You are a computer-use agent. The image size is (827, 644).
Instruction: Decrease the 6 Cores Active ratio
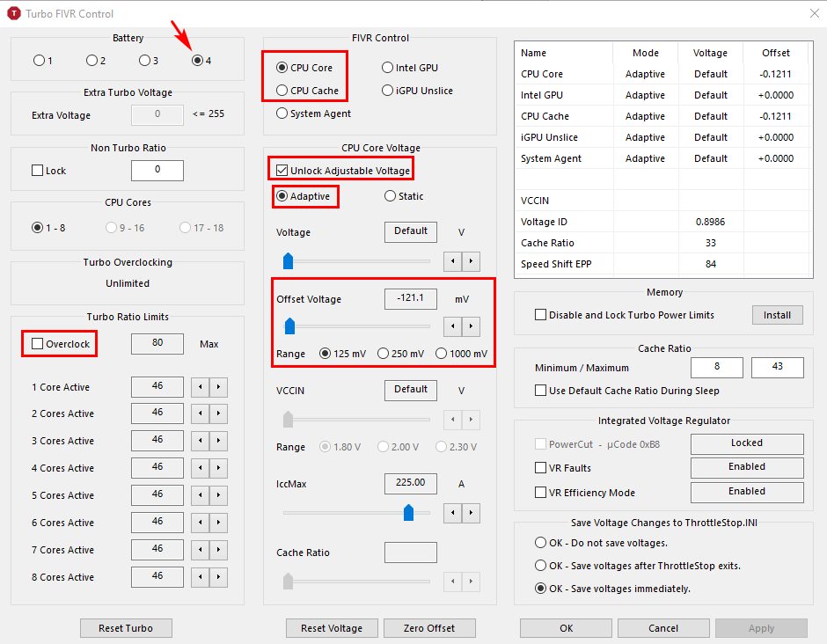[x=200, y=523]
